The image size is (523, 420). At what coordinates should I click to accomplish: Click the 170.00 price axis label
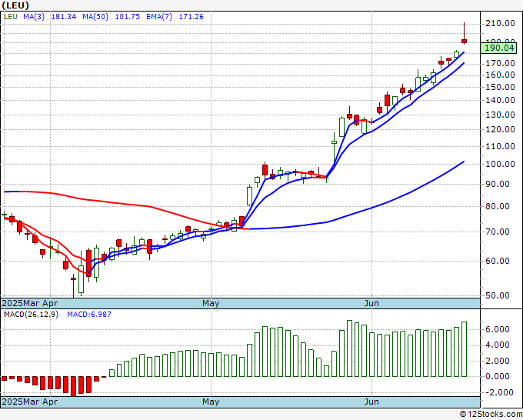pos(500,63)
